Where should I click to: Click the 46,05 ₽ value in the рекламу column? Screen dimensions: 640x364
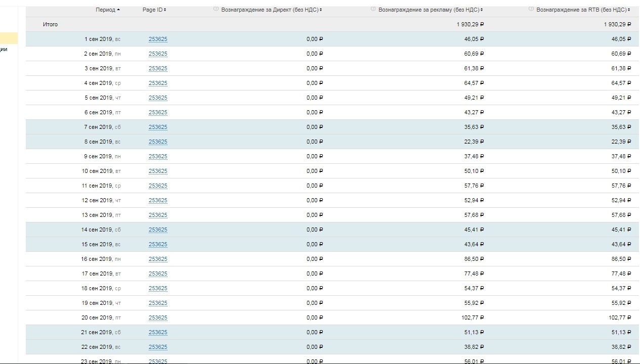coord(474,39)
